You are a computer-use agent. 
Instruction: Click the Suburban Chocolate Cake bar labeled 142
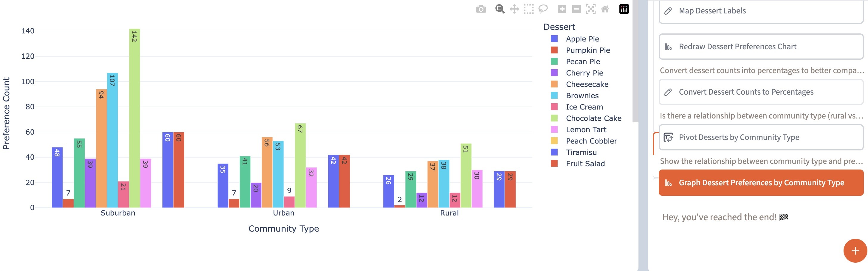[x=134, y=118]
